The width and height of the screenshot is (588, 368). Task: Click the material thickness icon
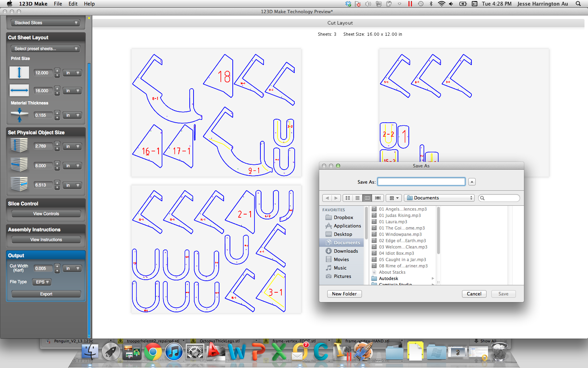click(x=19, y=115)
